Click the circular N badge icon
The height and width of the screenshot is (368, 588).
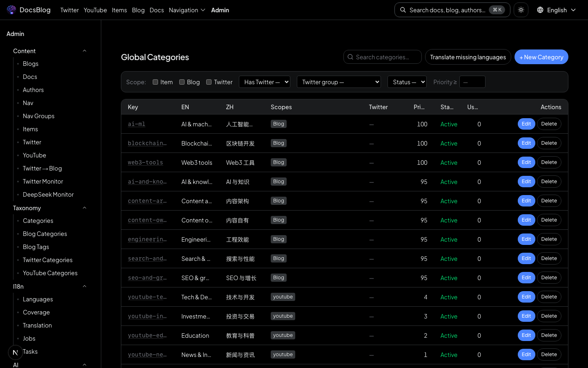[16, 352]
